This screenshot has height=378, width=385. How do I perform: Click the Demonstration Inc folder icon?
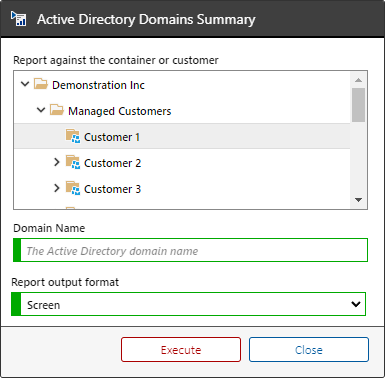pos(41,84)
